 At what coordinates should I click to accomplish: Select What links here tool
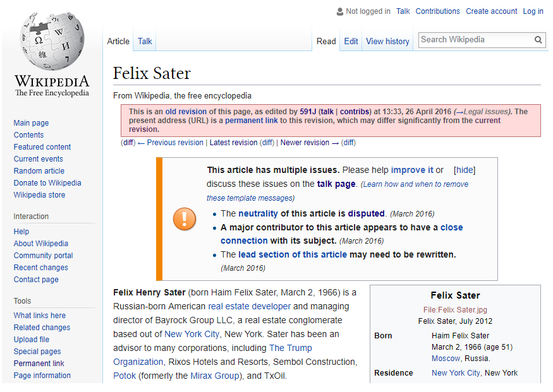click(x=40, y=316)
